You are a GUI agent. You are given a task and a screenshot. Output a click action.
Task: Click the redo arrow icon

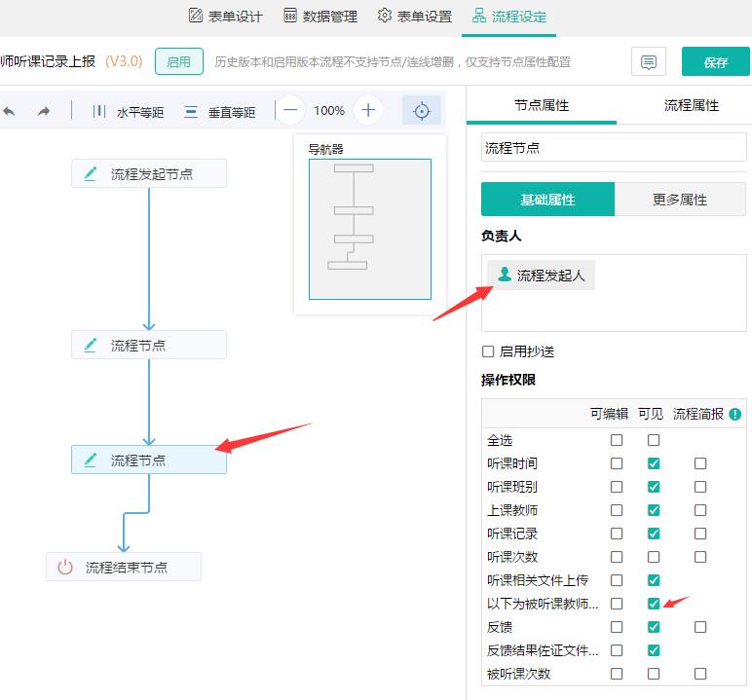tap(44, 111)
